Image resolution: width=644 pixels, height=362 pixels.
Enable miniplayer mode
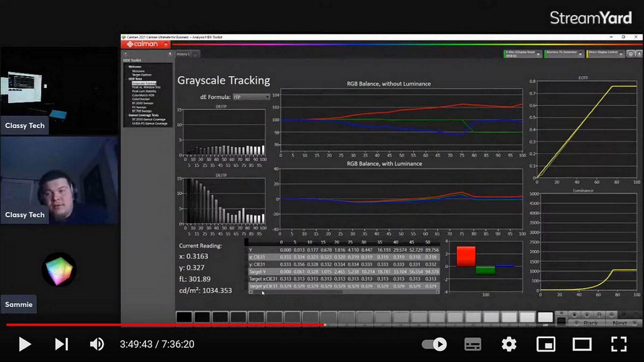click(x=546, y=344)
